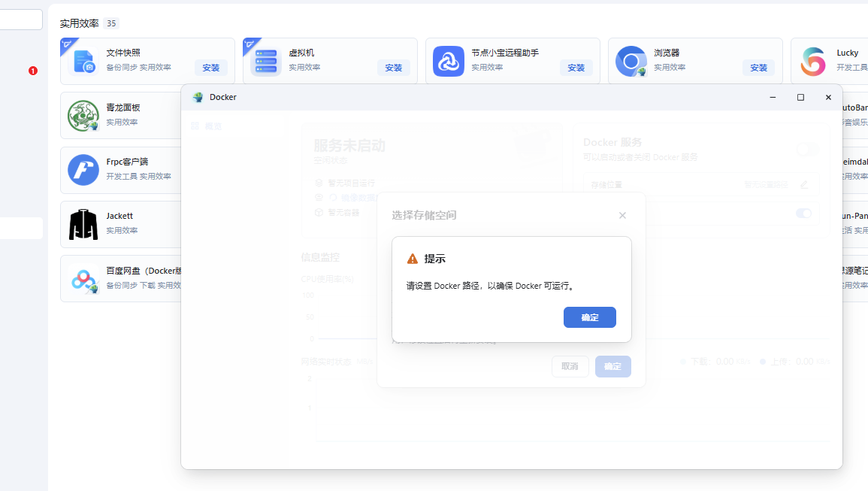868x491 pixels.
Task: Click the warning triangle icon in 提示
Action: pyautogui.click(x=412, y=259)
